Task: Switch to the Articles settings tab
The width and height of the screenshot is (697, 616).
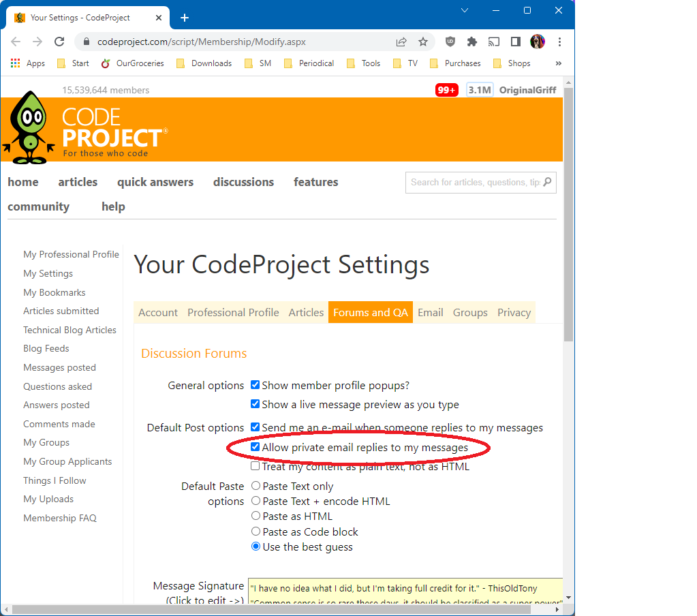Action: tap(306, 313)
